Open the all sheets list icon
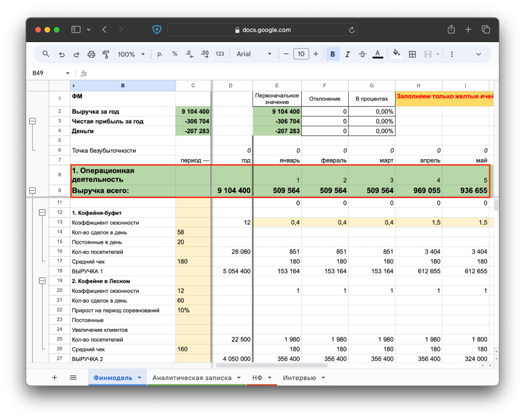Screen dimensions: 525x420 point(73,377)
